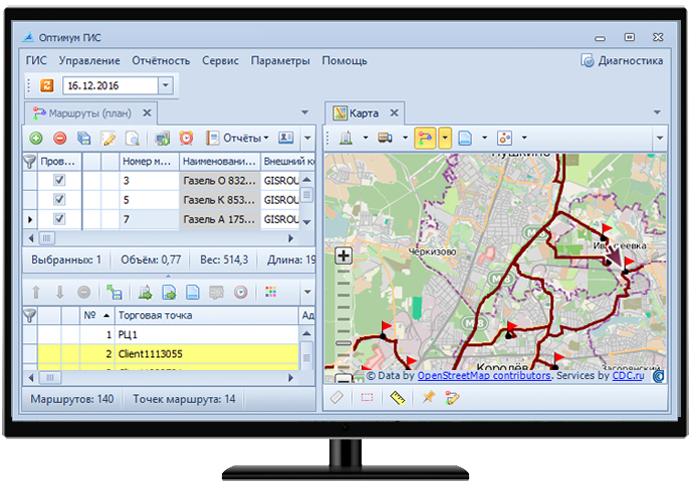Switch to the Карта tab

click(x=364, y=113)
